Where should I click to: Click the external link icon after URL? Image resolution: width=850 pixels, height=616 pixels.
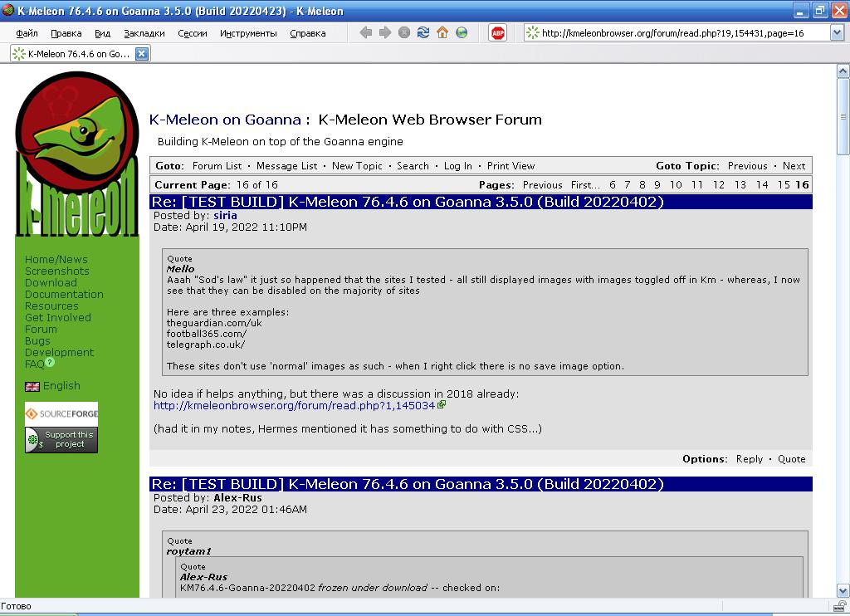coord(442,404)
